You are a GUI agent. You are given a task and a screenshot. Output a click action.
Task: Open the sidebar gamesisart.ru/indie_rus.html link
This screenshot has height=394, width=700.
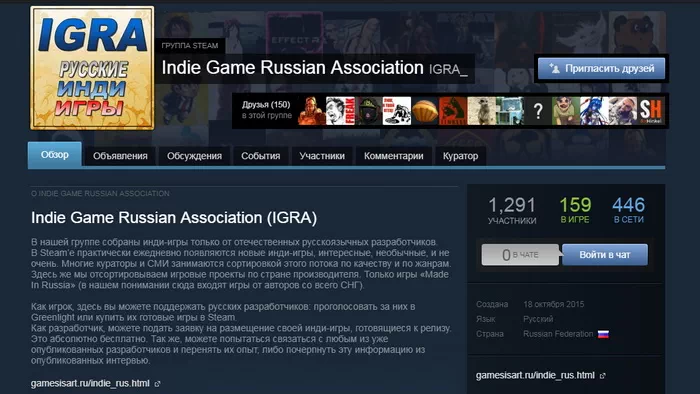tap(535, 375)
